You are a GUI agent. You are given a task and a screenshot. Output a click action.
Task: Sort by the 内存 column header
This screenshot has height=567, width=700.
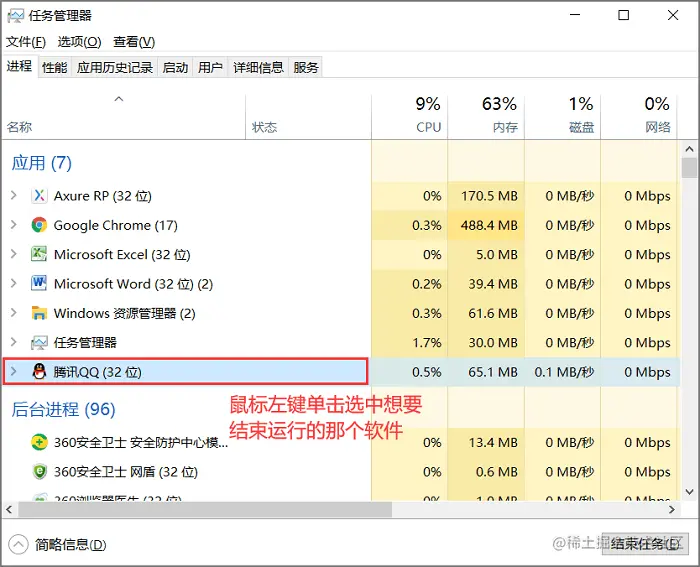486,115
